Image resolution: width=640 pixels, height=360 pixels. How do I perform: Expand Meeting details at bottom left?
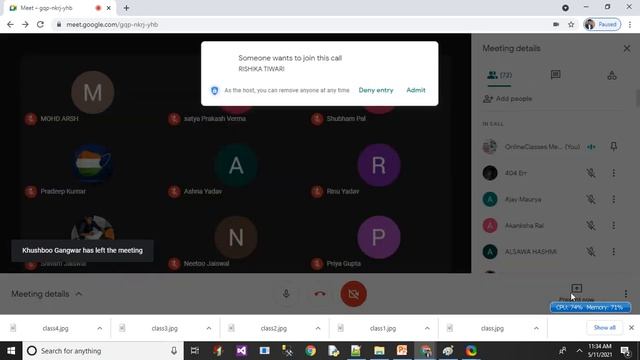(47, 294)
